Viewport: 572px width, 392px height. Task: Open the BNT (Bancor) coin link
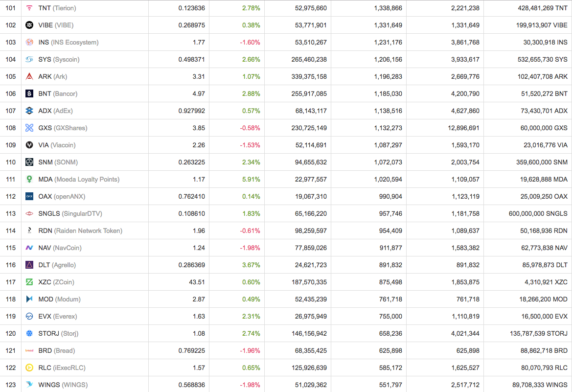tap(58, 94)
